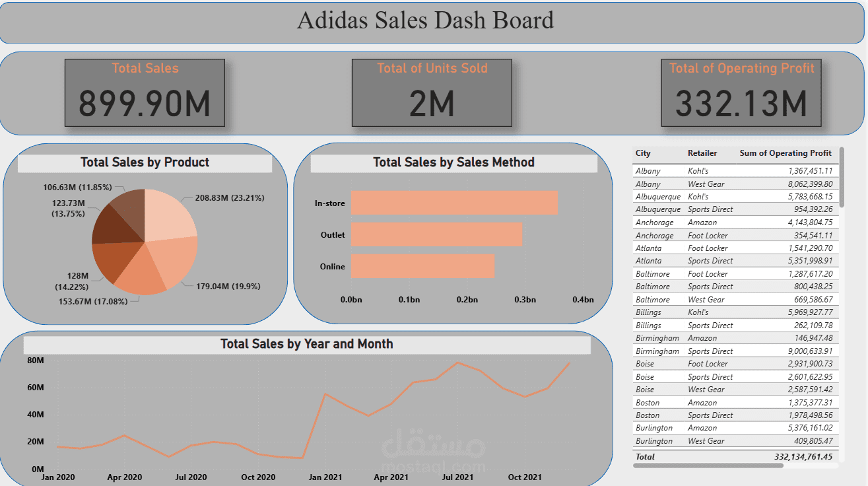This screenshot has height=486, width=868.
Task: Select the Atlanta Sports Direct row
Action: pyautogui.click(x=735, y=261)
